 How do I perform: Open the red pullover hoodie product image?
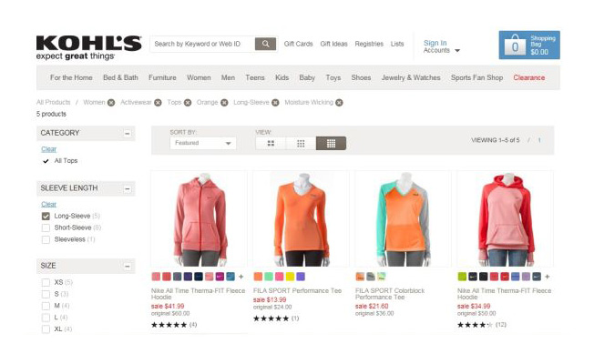[x=506, y=219]
